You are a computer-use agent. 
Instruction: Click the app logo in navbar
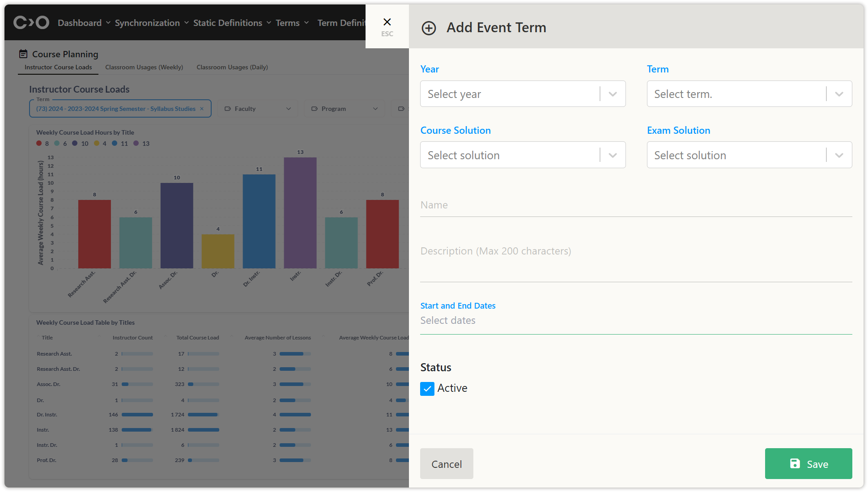coord(31,22)
